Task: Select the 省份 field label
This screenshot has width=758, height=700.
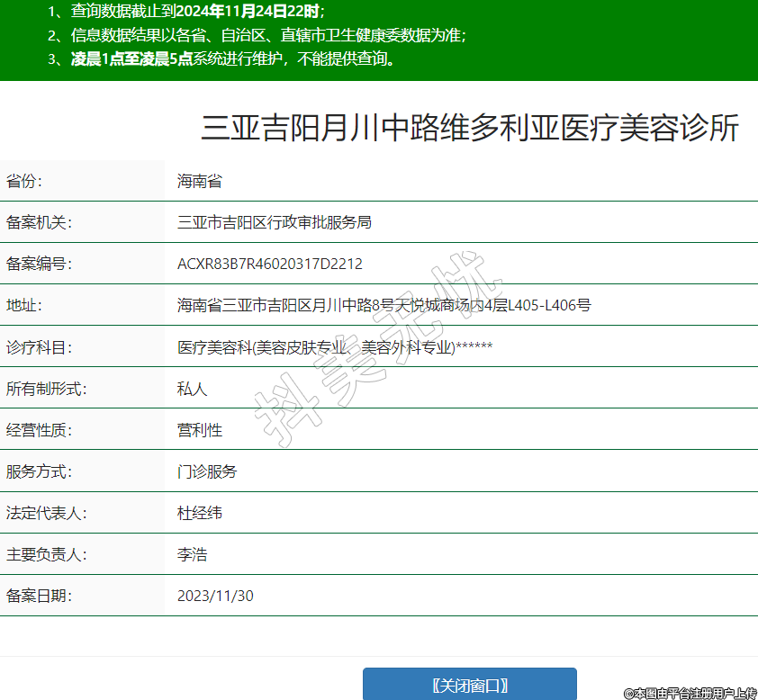Action: coord(25,181)
